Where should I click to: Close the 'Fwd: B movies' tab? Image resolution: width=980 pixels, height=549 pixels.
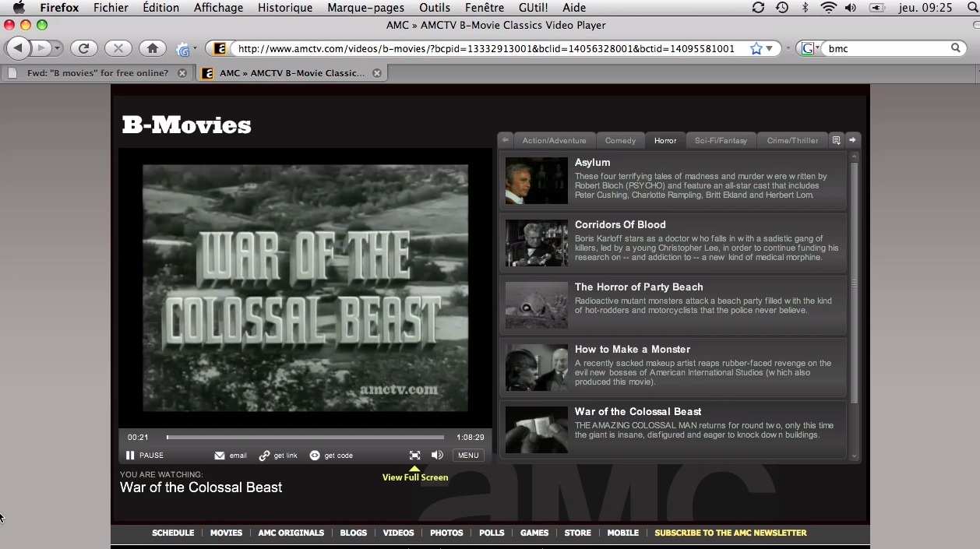tap(182, 73)
